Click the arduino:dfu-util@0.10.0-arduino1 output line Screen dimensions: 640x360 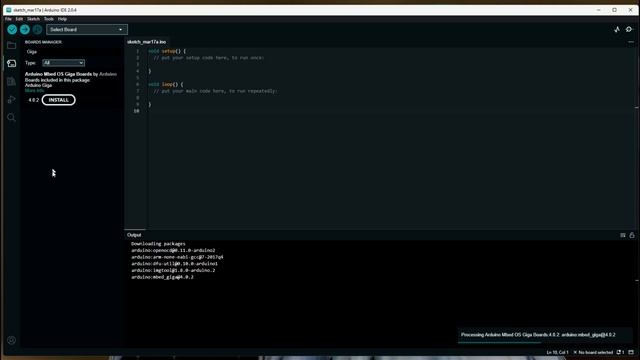click(x=174, y=264)
